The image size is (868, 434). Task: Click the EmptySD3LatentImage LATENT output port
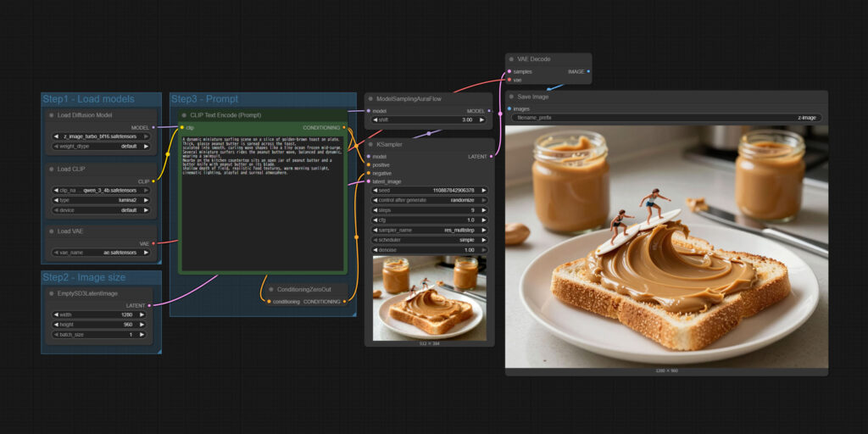click(x=149, y=305)
